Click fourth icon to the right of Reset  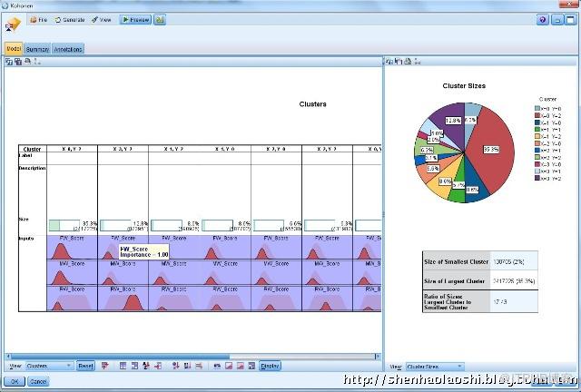coord(146,366)
